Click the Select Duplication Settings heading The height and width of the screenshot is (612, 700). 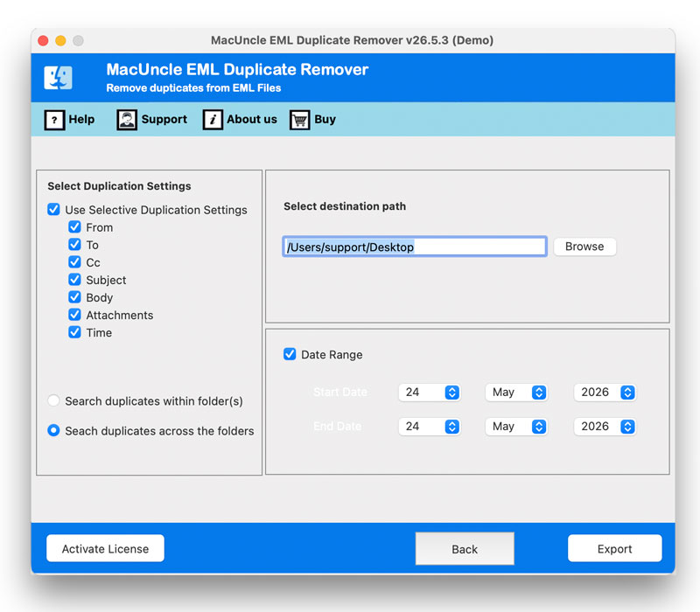[119, 186]
